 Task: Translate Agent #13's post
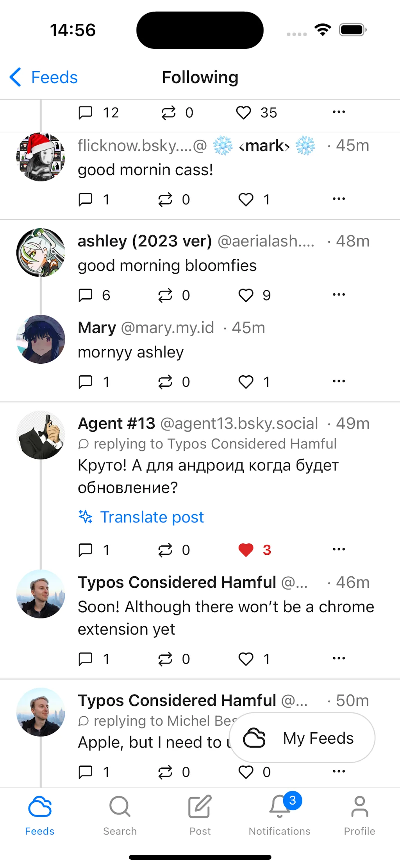coord(152,517)
